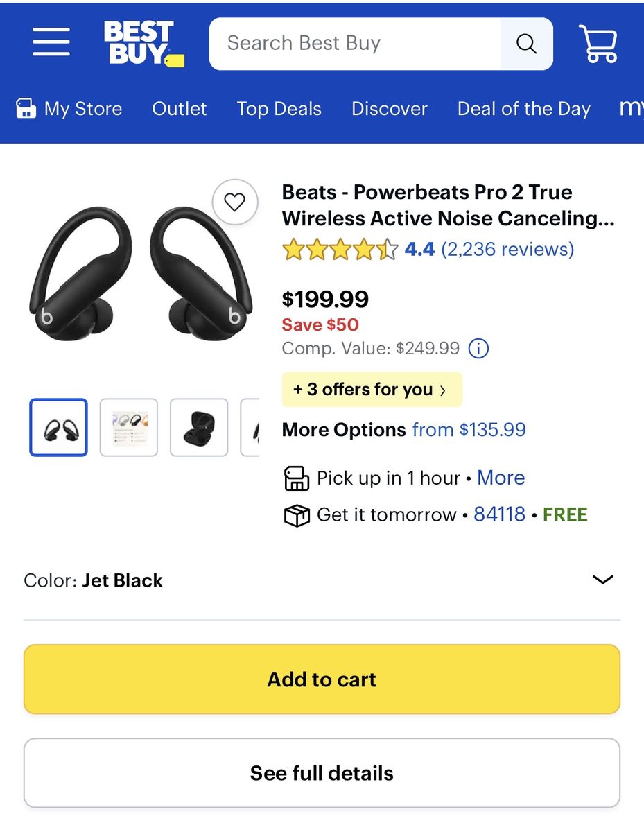Click the star rating icons
Screen dimensions: 644x832
pyautogui.click(x=340, y=250)
